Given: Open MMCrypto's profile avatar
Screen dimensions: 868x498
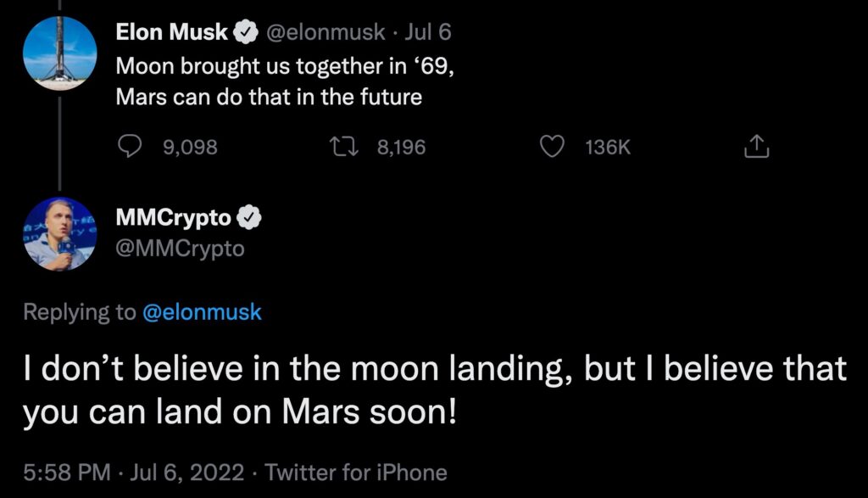Looking at the screenshot, I should point(59,233).
